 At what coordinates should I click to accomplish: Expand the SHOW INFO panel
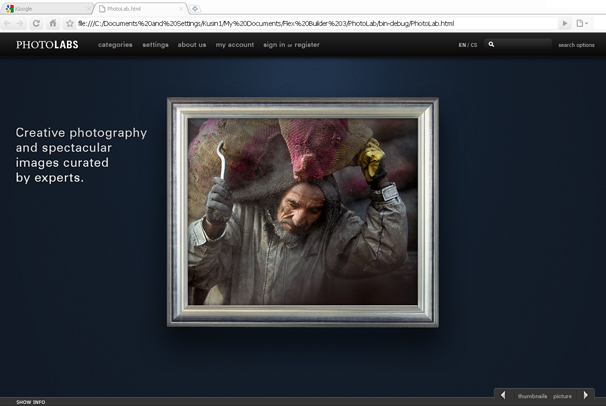[x=30, y=402]
